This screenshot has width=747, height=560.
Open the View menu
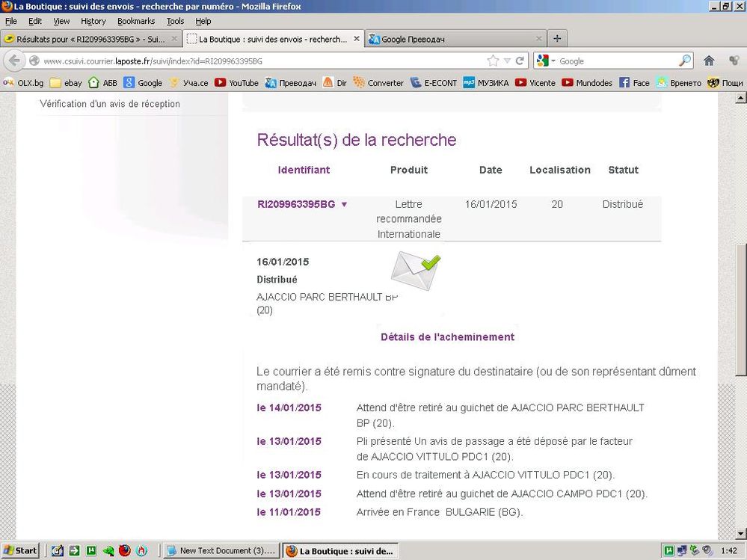pyautogui.click(x=61, y=21)
